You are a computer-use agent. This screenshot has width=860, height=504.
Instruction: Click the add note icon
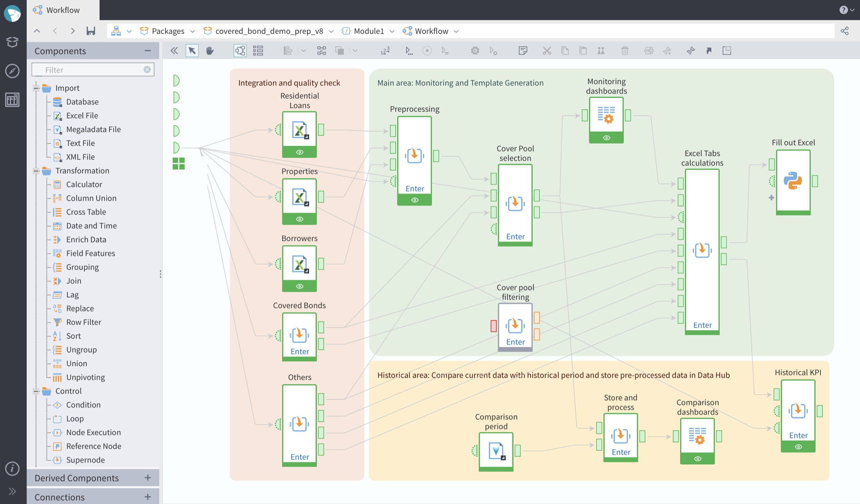(523, 51)
